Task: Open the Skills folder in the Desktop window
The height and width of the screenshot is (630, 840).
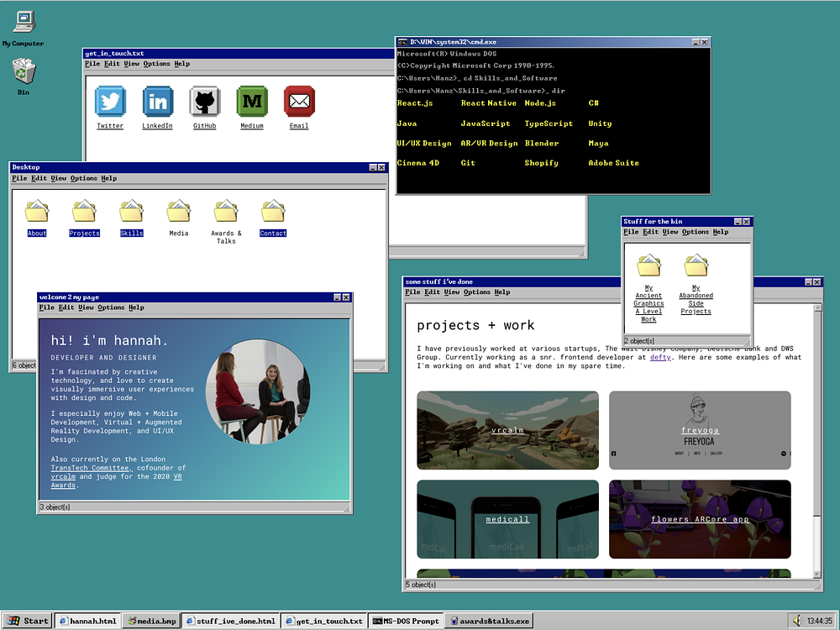Action: point(131,212)
